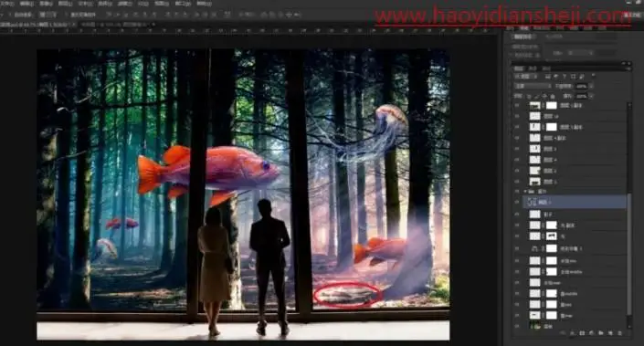Click the layer opacity value field

pos(582,86)
